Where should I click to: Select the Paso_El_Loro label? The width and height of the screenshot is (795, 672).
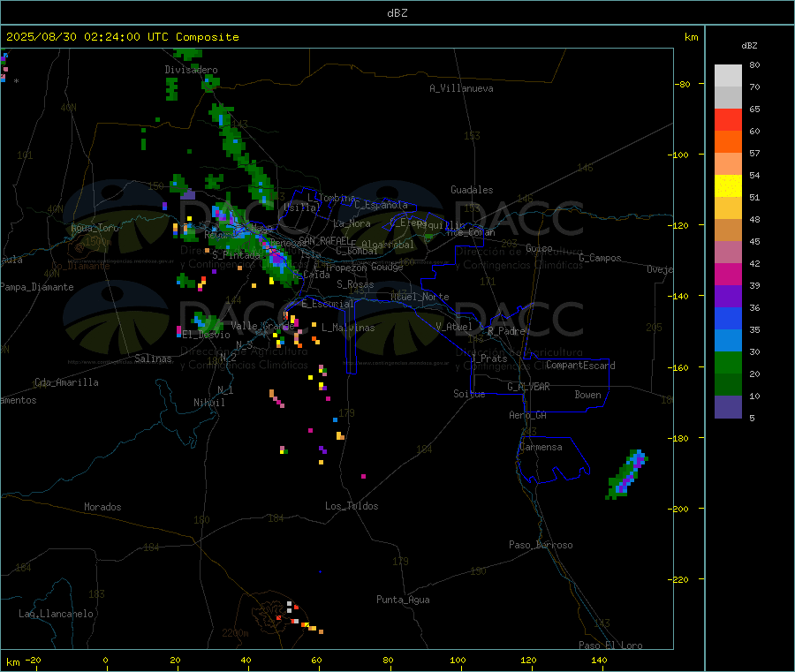tap(610, 646)
